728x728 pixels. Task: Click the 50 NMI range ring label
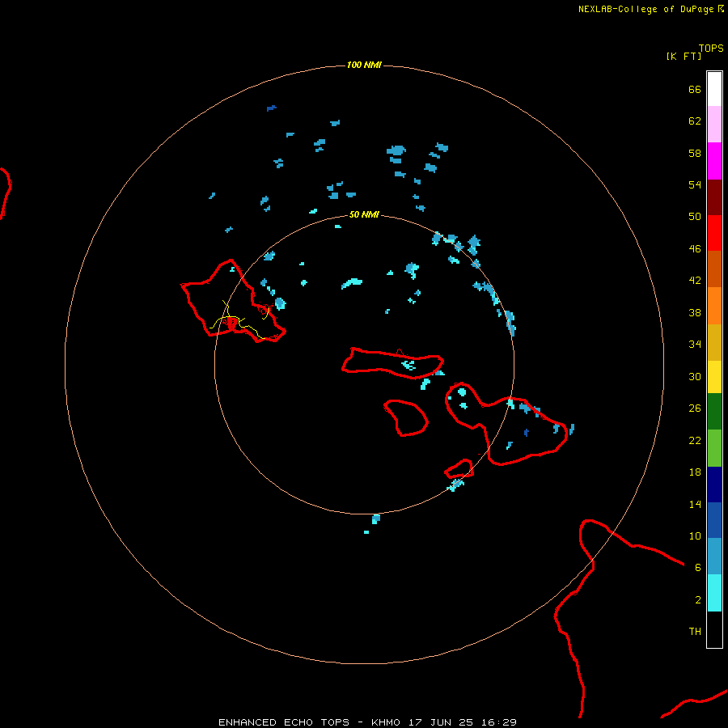coord(364,214)
